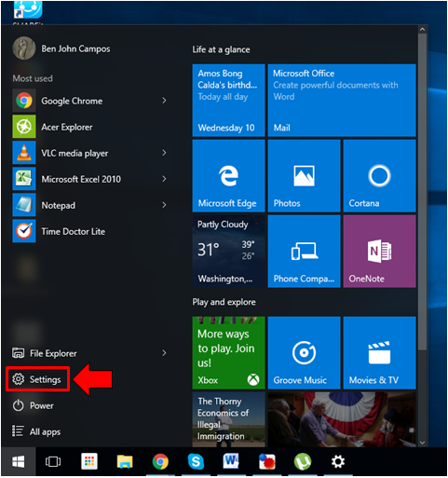This screenshot has height=478, width=448.
Task: Expand VLC media player jump list arrow
Action: [x=164, y=153]
